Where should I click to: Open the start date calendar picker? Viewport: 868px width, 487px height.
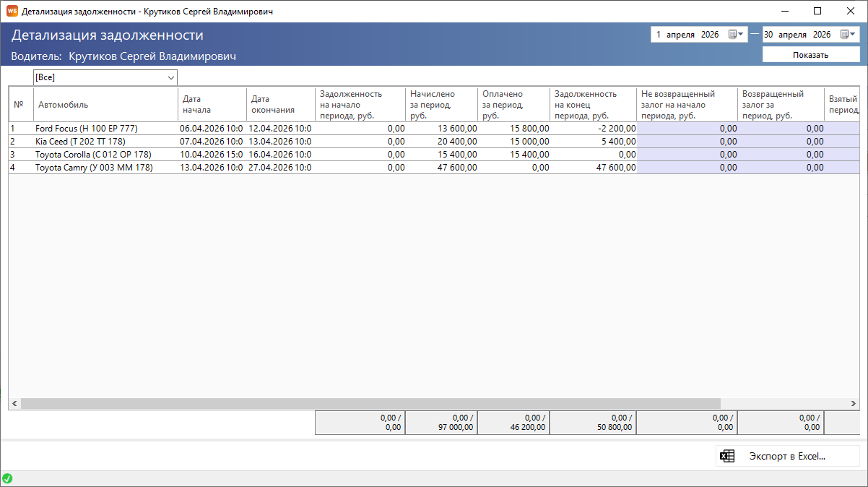pyautogui.click(x=736, y=34)
